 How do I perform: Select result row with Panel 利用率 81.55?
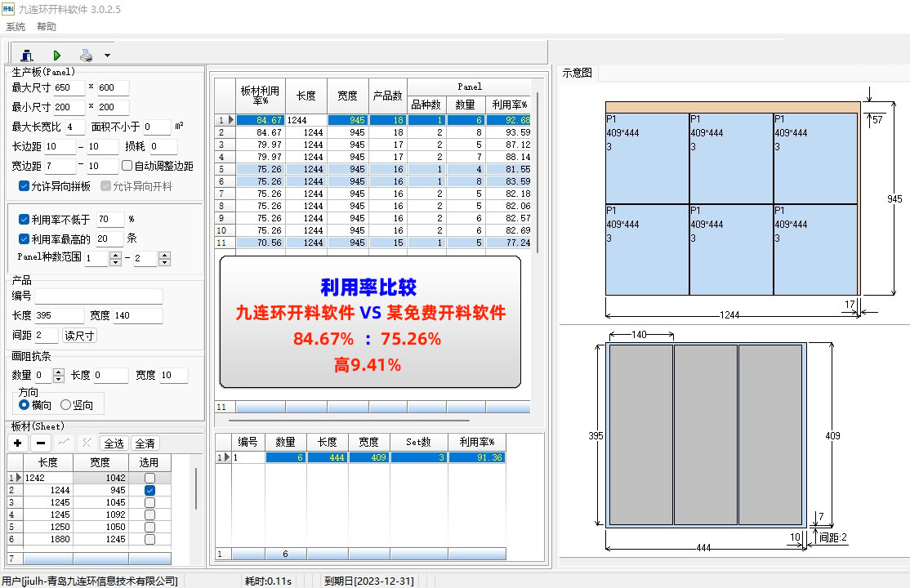click(372, 169)
